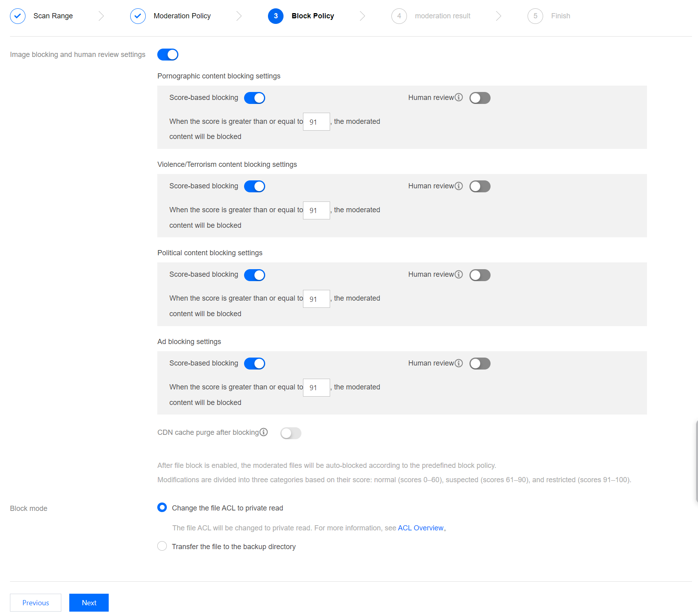Turn off Pornographic Score-based blocking
The height and width of the screenshot is (616, 698).
pyautogui.click(x=254, y=98)
